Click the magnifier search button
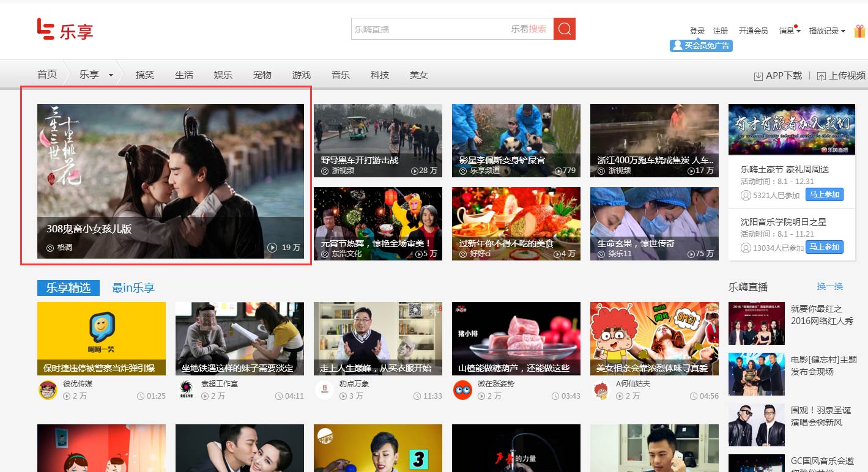 coord(564,29)
